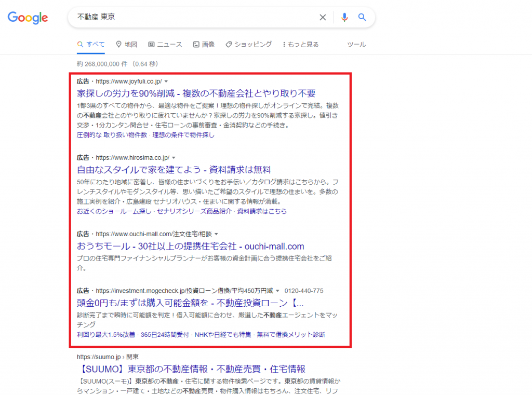Open ad titled 家探しの労力を90%削減
Viewport: 532px width, 395px height.
pos(196,93)
